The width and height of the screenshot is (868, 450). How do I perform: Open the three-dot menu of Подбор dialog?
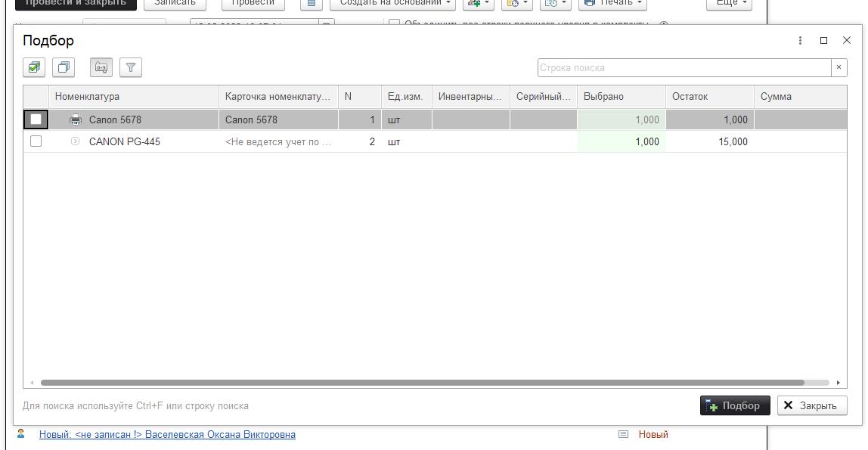pos(800,41)
